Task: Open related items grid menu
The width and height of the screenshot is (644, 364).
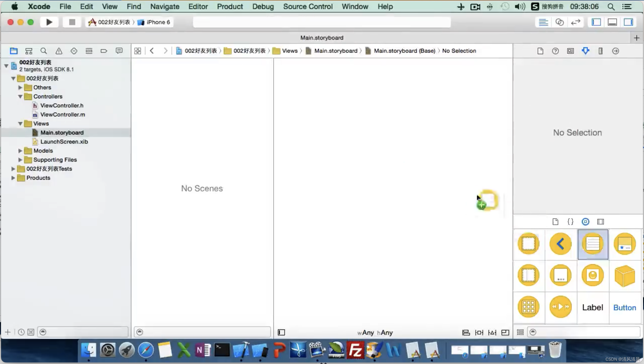Action: tap(138, 51)
